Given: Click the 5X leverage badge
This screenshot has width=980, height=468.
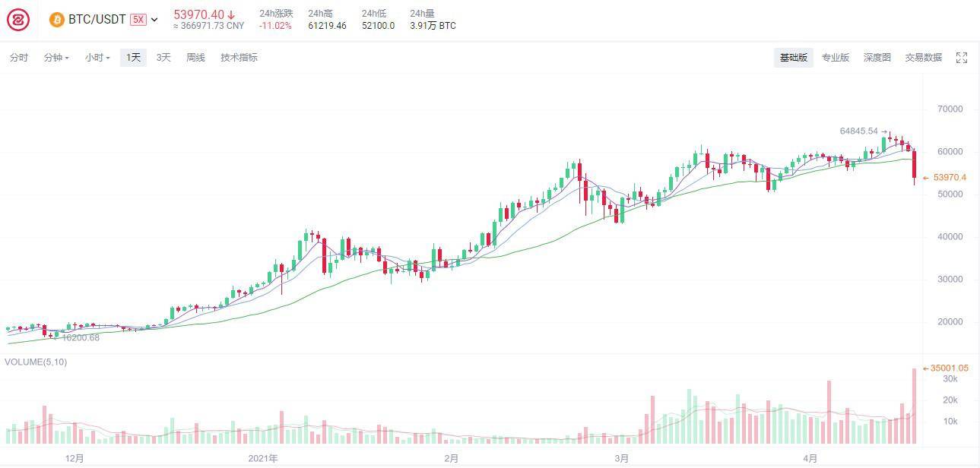Looking at the screenshot, I should [138, 20].
